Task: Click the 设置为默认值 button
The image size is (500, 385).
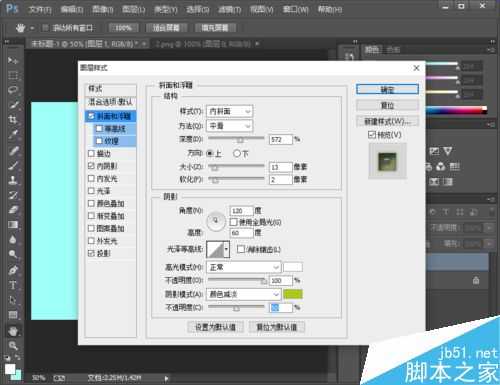Action: click(215, 327)
